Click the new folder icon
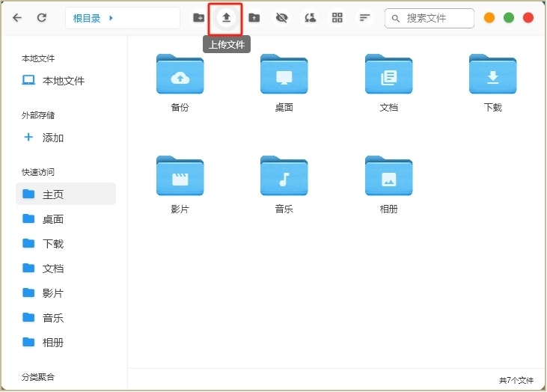This screenshot has width=547, height=392. [x=198, y=17]
